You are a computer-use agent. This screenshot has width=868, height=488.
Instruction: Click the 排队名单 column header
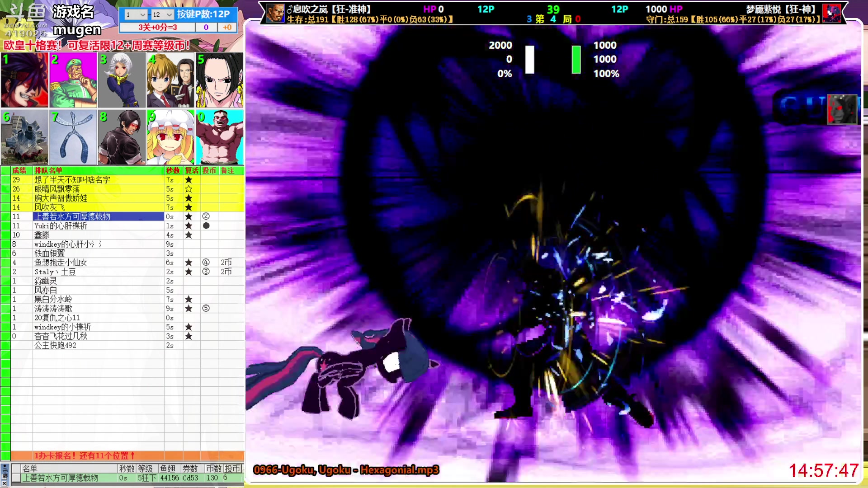99,170
